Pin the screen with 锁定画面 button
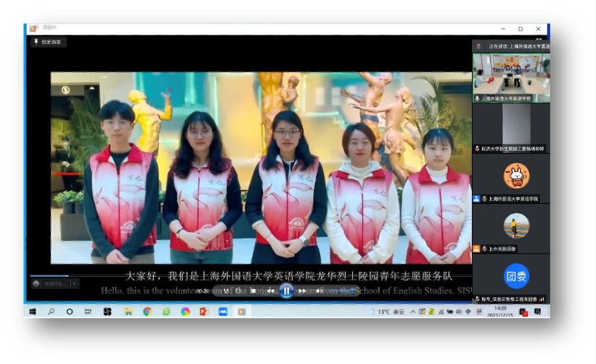 coord(47,42)
